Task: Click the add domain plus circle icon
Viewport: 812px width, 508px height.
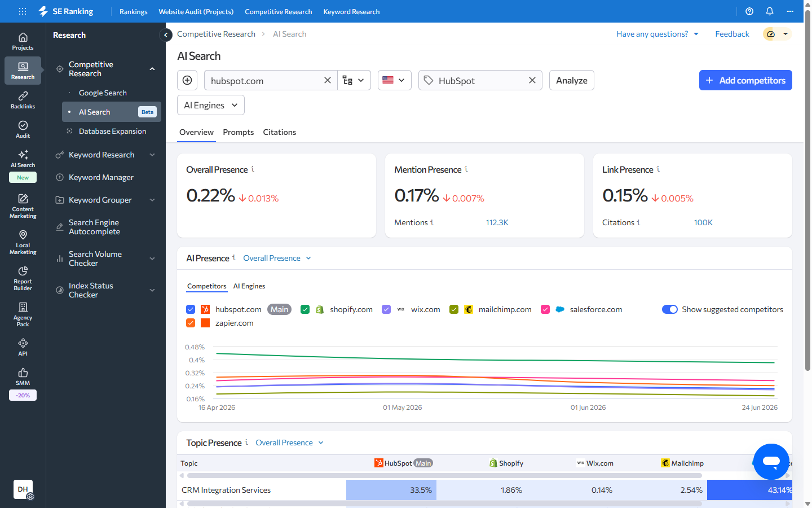Action: click(187, 80)
